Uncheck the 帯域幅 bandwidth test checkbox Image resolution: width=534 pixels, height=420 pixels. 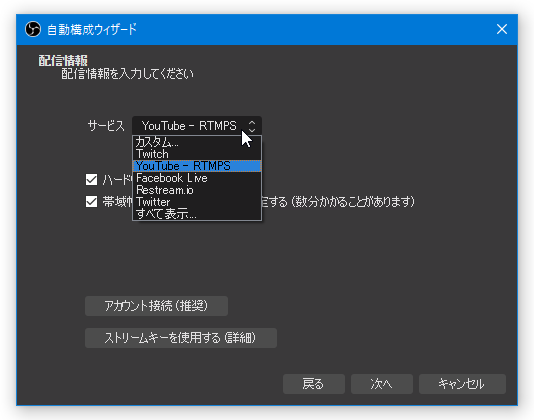tap(91, 201)
